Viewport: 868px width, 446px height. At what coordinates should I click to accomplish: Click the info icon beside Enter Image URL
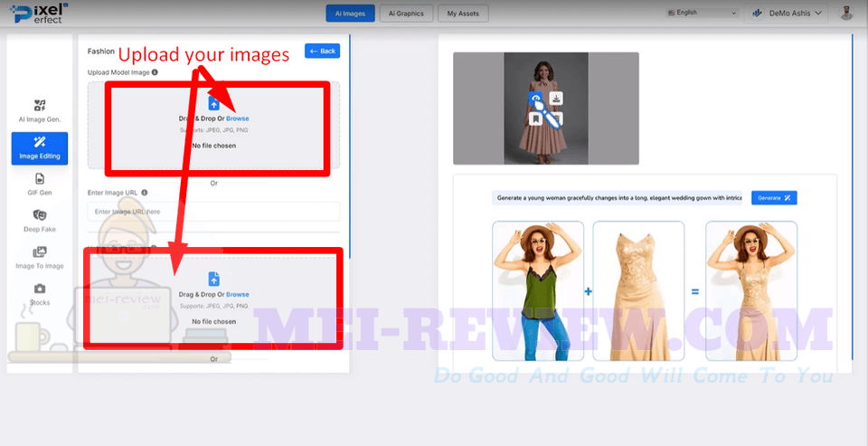(x=145, y=193)
